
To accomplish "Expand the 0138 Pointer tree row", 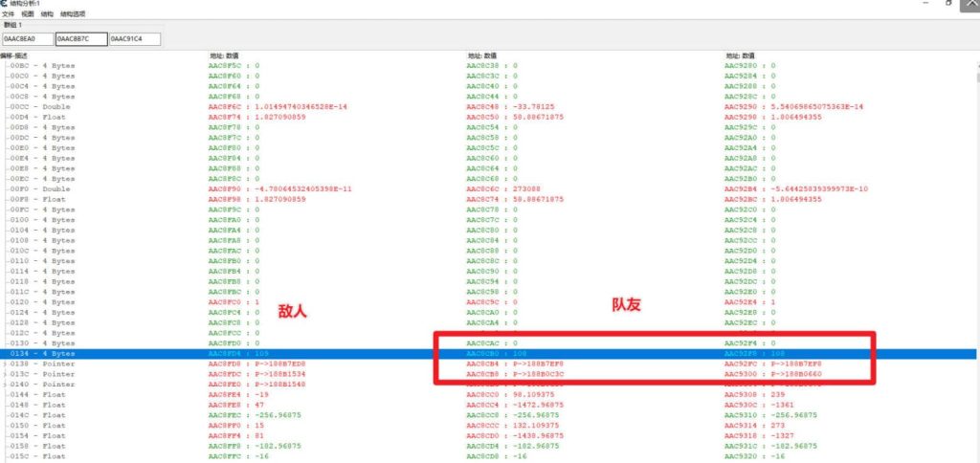I will (5, 364).
